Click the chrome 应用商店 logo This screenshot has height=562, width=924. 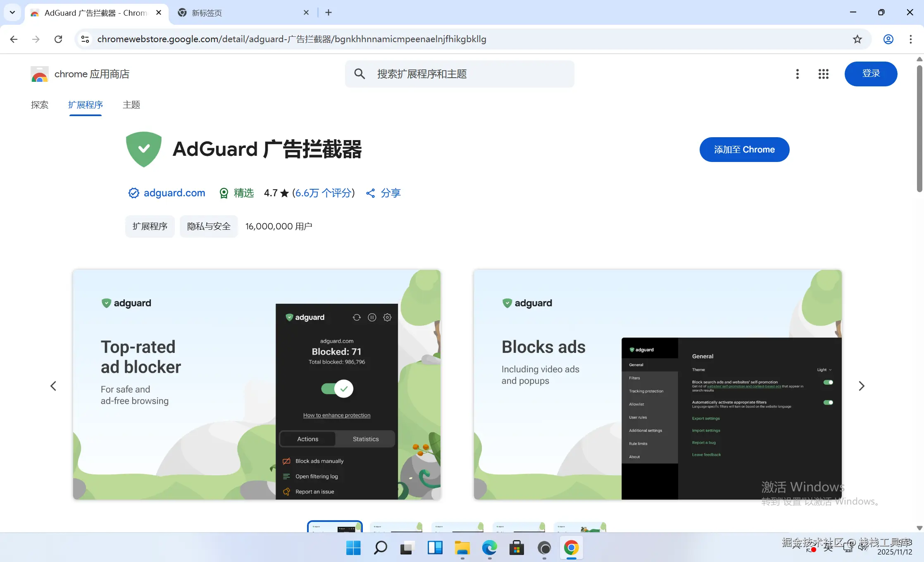[40, 74]
